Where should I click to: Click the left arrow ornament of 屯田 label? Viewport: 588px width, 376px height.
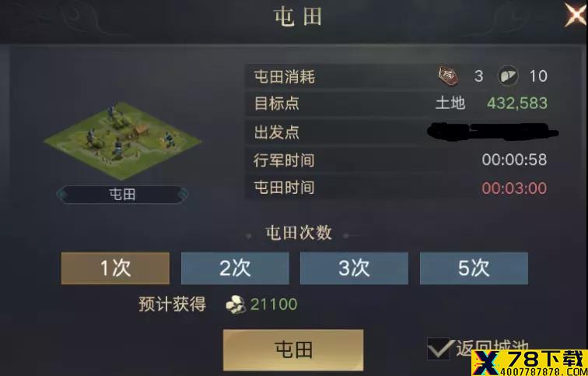61,195
